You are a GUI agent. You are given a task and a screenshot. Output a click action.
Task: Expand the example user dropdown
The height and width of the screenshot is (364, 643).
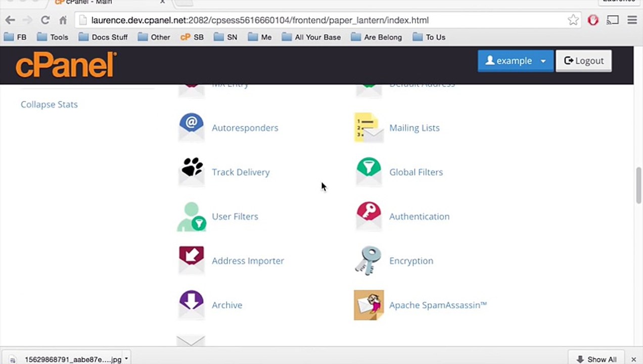click(x=515, y=61)
